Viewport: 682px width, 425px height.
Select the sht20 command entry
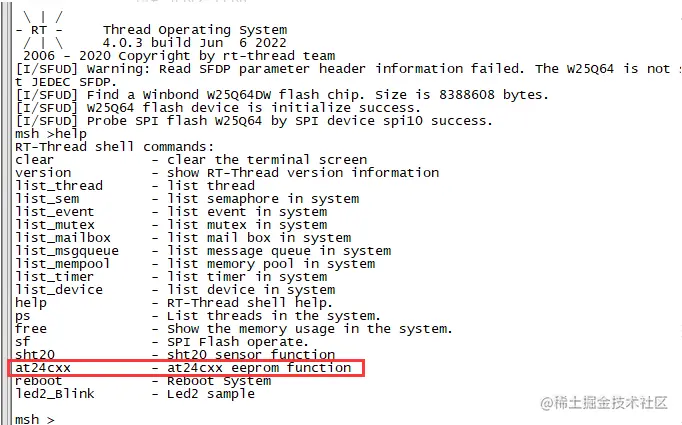[x=35, y=355]
